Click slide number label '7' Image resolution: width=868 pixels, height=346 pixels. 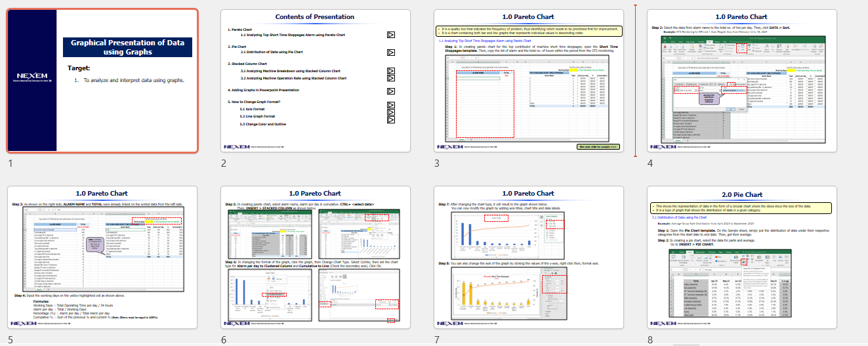(437, 339)
